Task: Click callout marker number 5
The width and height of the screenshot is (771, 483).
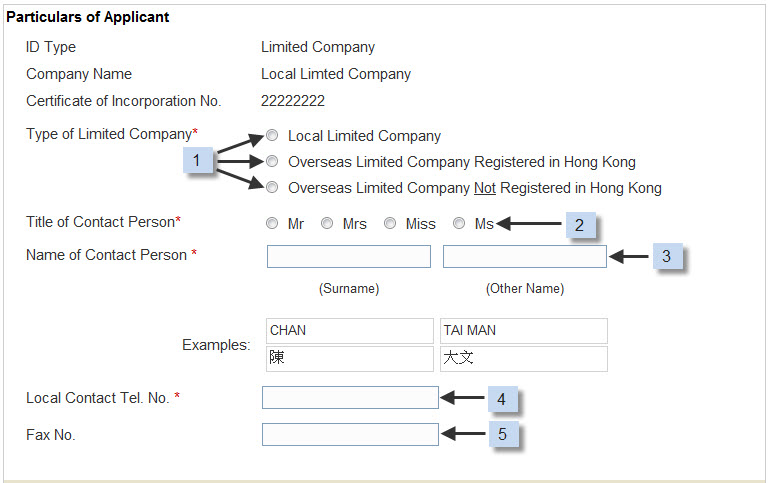Action: pyautogui.click(x=503, y=434)
